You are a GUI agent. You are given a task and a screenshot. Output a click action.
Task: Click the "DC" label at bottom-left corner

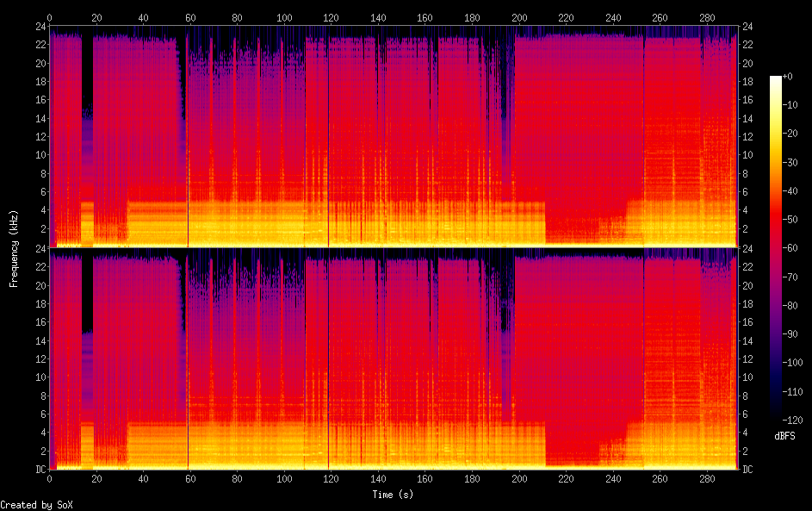coord(39,470)
